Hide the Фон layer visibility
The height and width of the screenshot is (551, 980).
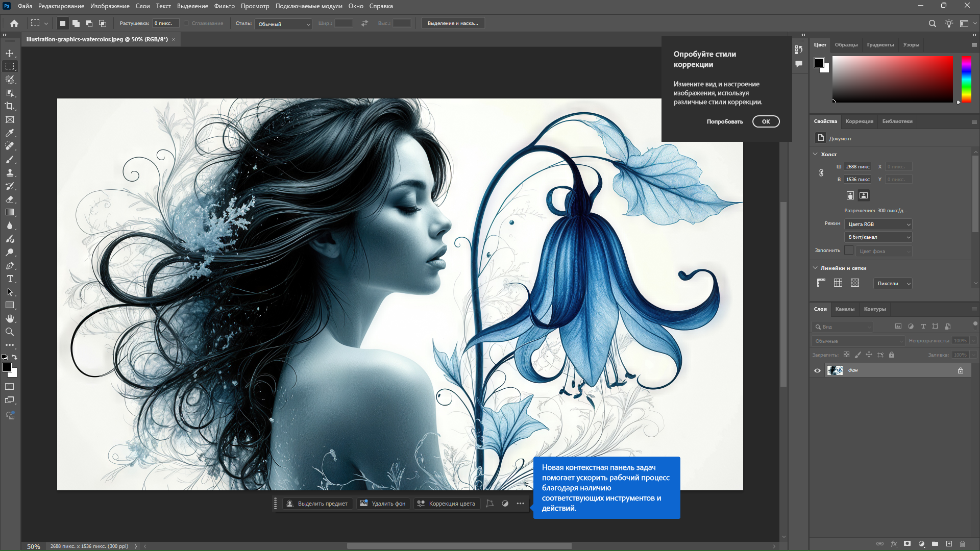(x=817, y=370)
